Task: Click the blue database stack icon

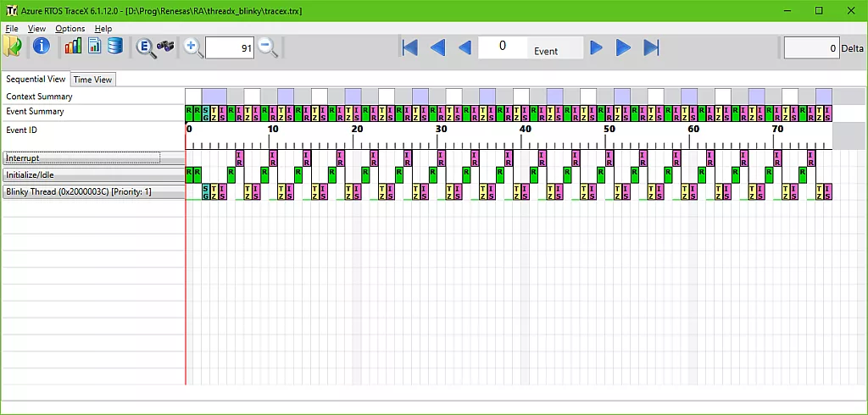Action: coord(115,47)
